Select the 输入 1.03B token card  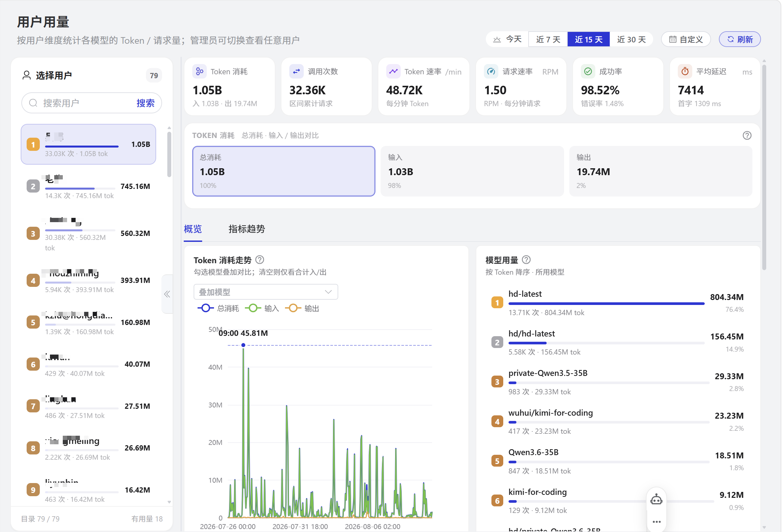(472, 171)
